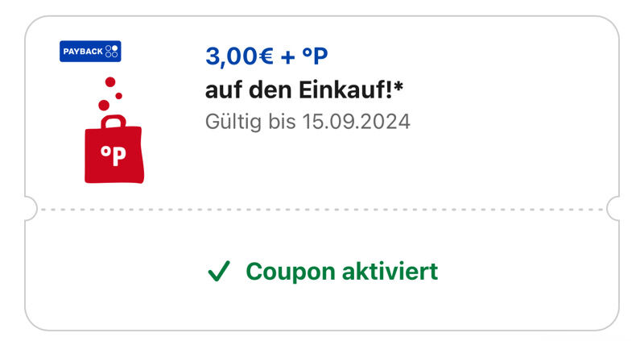Click the blue °P symbol in the headline
This screenshot has height=341, width=644.
[x=315, y=56]
